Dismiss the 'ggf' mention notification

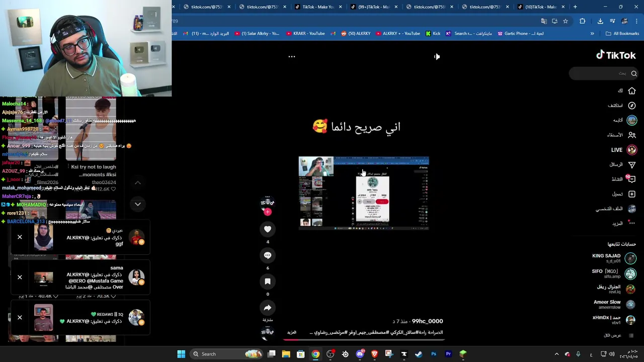(x=20, y=237)
